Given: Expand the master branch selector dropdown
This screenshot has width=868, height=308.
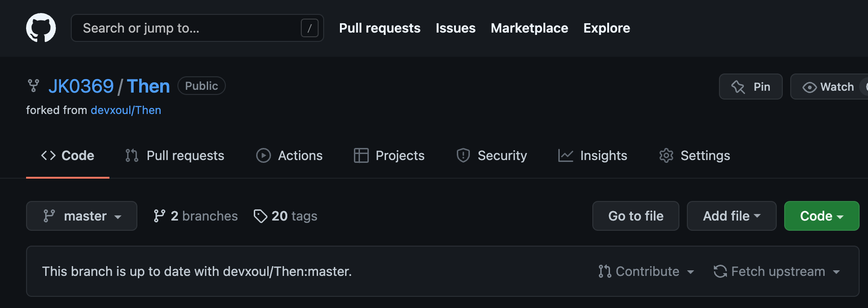Looking at the screenshot, I should (x=81, y=216).
